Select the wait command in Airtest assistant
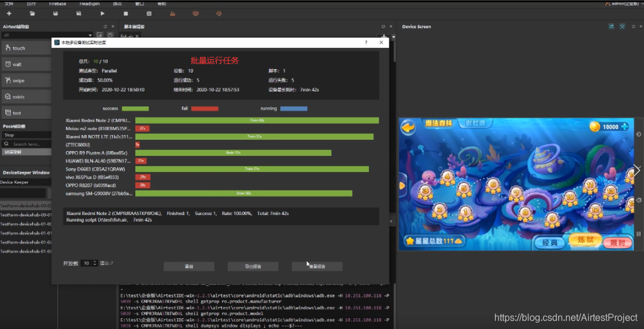 click(x=26, y=64)
